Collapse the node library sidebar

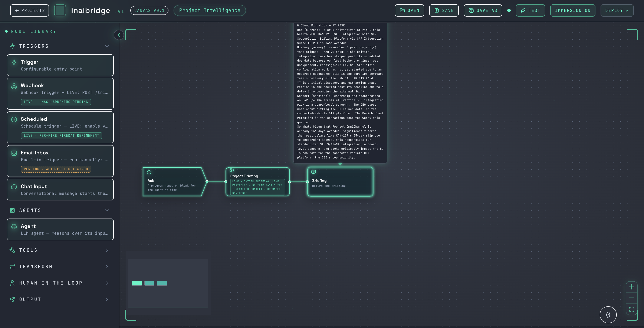119,35
